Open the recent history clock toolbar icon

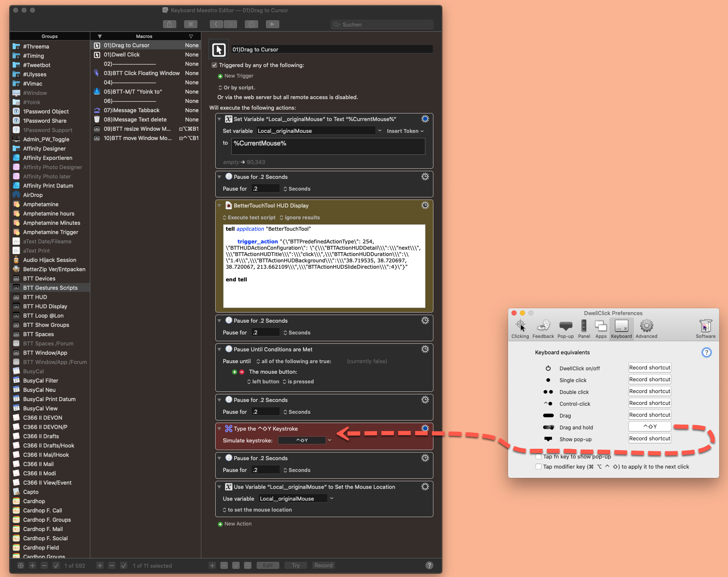coord(252,24)
